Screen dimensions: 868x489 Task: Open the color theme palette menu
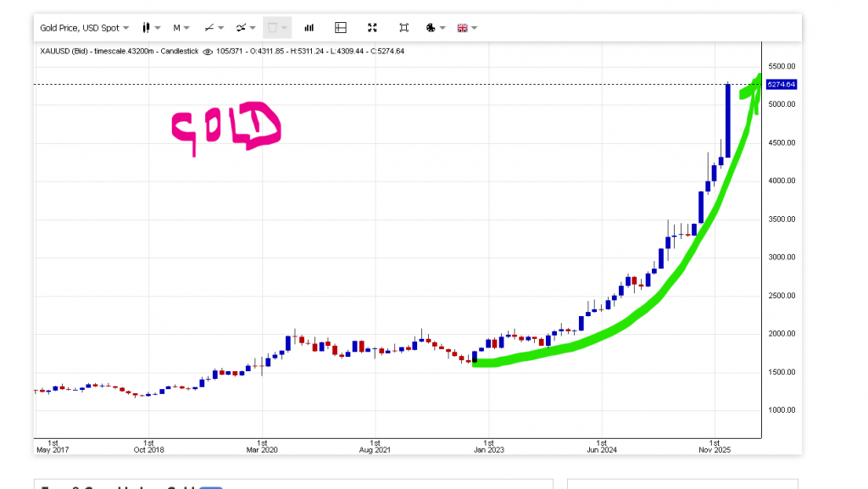tap(435, 28)
